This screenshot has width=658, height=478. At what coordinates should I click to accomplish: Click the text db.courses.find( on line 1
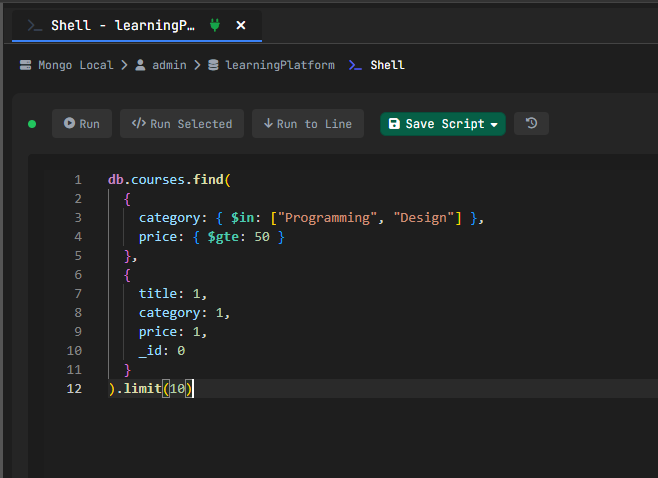pyautogui.click(x=170, y=180)
